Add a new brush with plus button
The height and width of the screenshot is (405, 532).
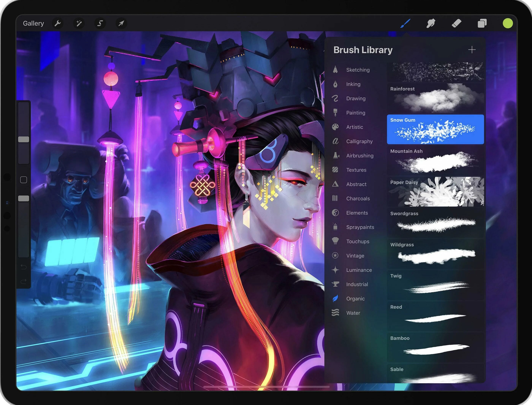(x=472, y=50)
